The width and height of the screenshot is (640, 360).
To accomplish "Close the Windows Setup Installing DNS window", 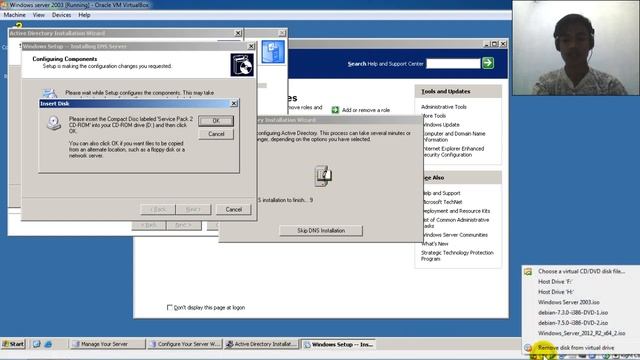I will tap(251, 47).
